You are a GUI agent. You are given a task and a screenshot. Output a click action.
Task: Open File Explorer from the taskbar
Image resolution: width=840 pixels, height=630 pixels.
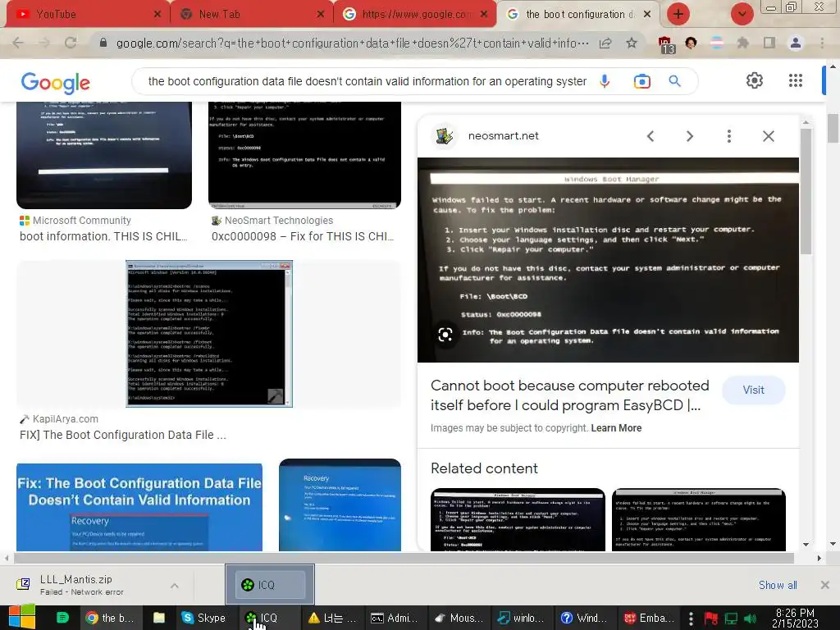click(158, 618)
